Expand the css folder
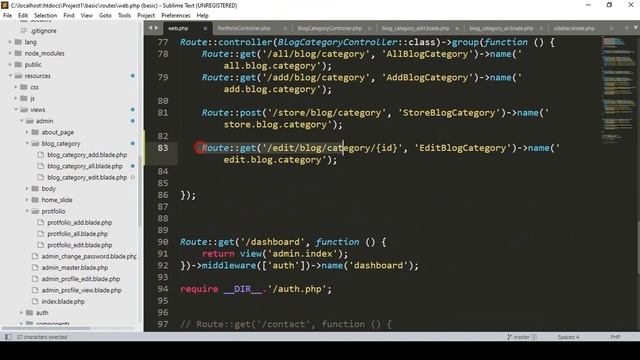640x360 pixels. click(x=16, y=87)
